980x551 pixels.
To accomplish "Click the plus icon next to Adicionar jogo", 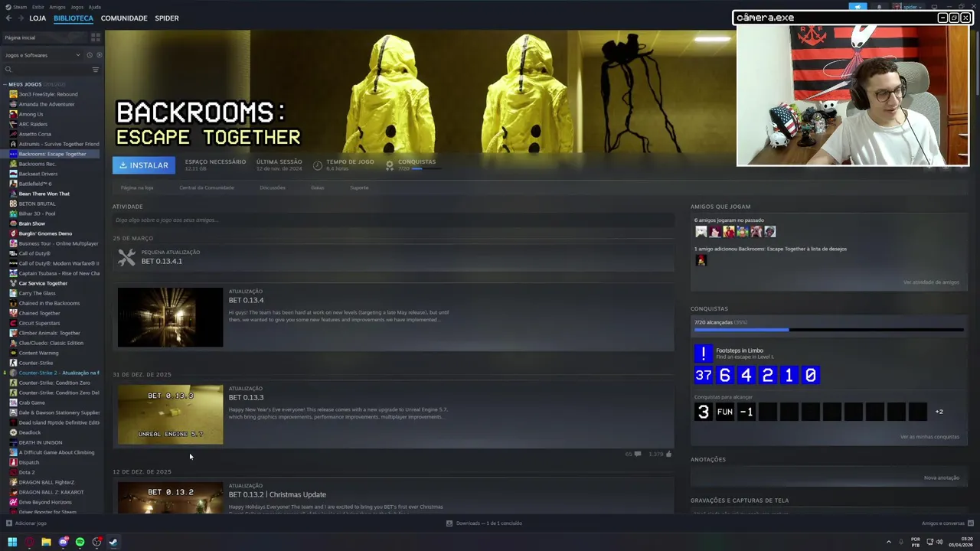I will 8,523.
